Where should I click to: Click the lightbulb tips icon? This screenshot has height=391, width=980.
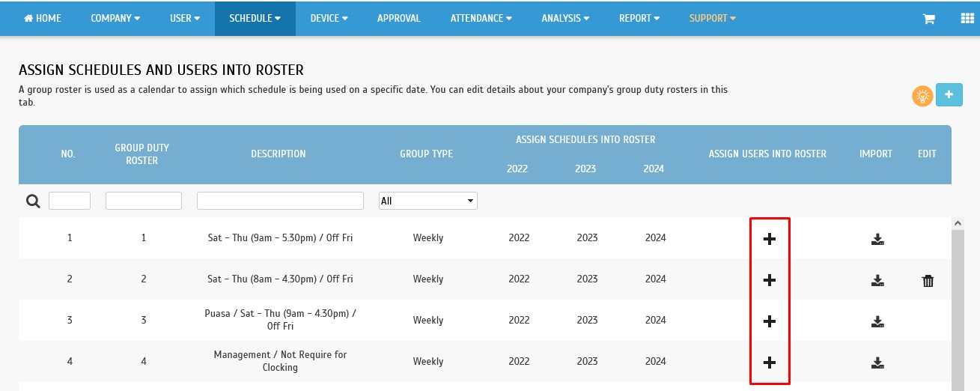coord(922,95)
